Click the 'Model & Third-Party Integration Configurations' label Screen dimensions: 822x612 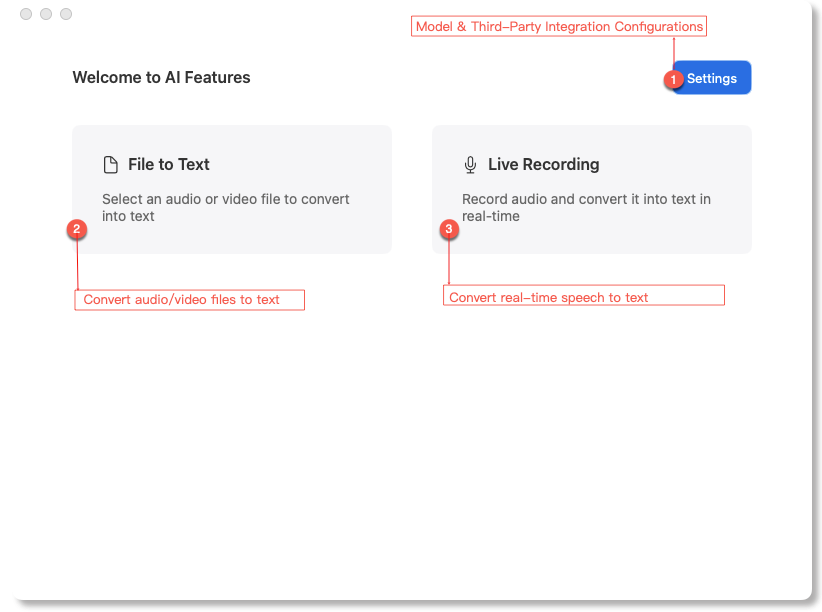559,27
